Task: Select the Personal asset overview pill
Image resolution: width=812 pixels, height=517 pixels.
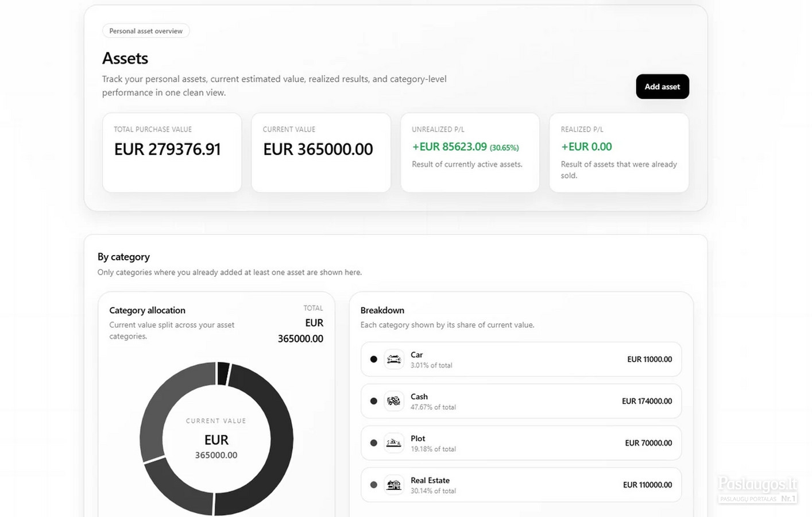Action: click(x=146, y=31)
